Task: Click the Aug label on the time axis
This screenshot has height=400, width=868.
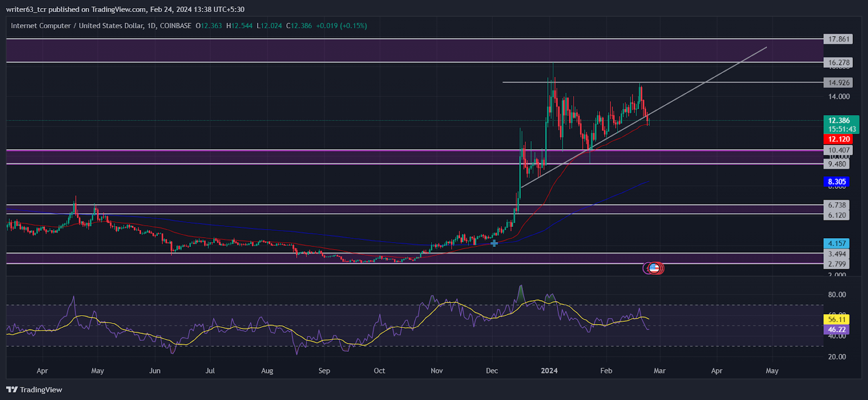Action: [x=267, y=371]
